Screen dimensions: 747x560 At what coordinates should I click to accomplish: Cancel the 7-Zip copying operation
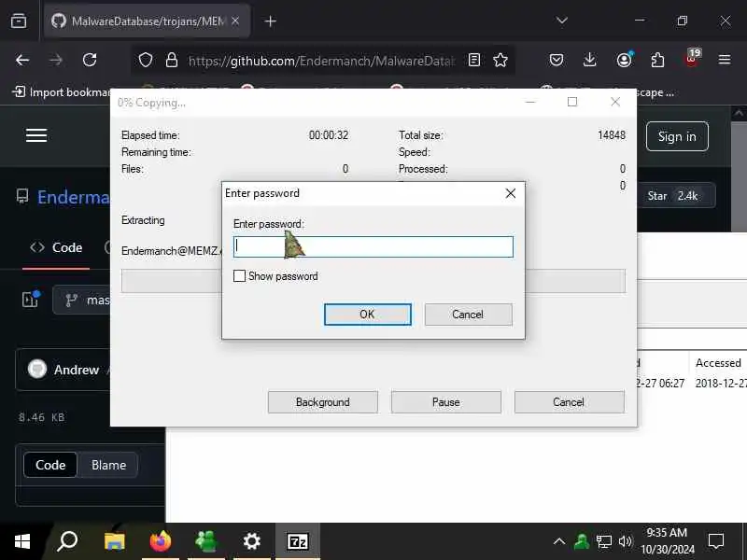tap(569, 402)
